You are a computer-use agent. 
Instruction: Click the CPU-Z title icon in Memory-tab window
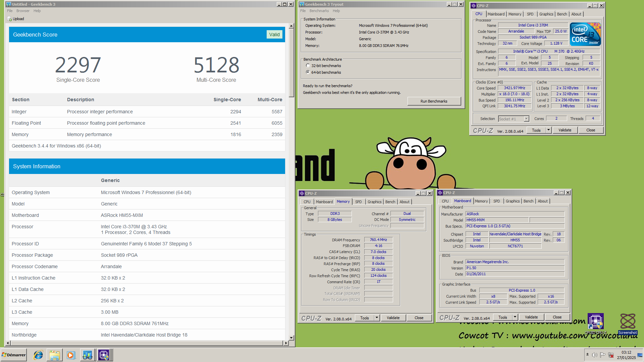click(x=302, y=193)
